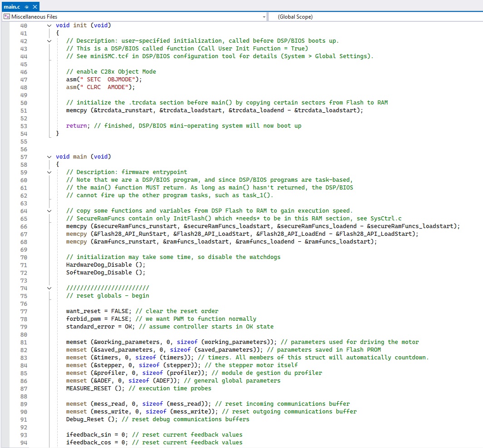Select the main.c editor tab
This screenshot has height=448, width=483.
[x=12, y=7]
